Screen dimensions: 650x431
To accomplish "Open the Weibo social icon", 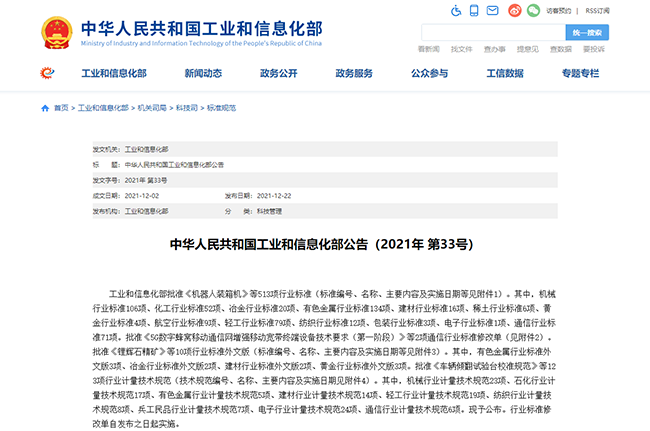I will [x=515, y=10].
